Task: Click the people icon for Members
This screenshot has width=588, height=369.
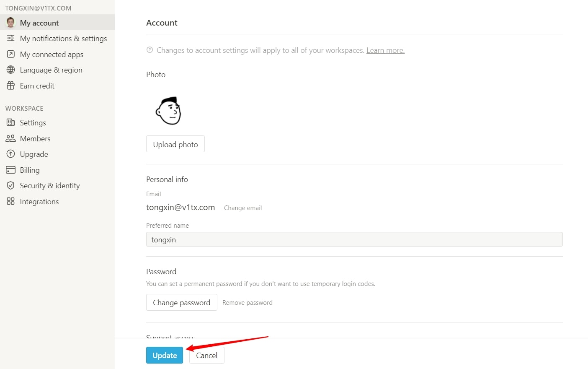Action: 10,138
